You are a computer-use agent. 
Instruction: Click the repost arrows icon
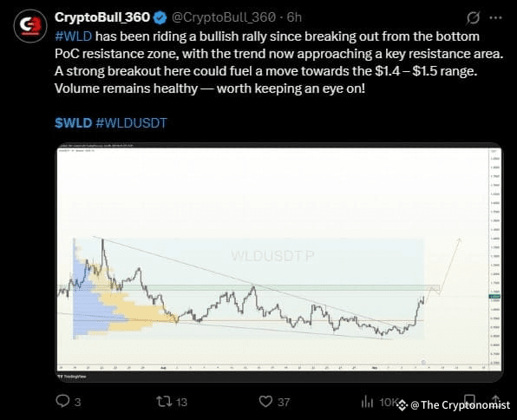[164, 402]
